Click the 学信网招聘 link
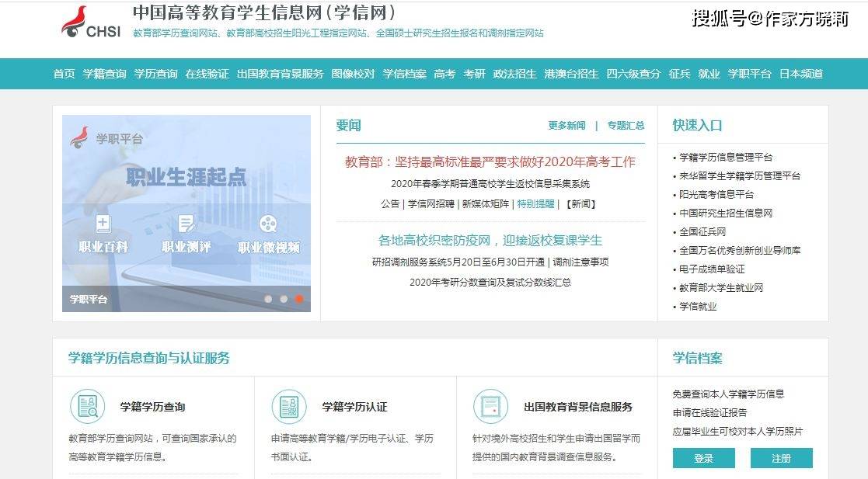Image resolution: width=868 pixels, height=479 pixels. click(x=431, y=204)
